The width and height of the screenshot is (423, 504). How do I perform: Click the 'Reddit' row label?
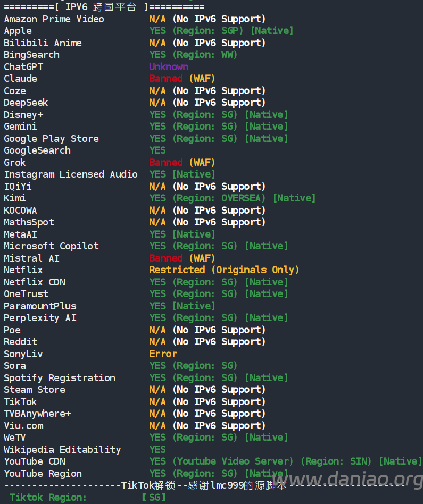(x=20, y=342)
